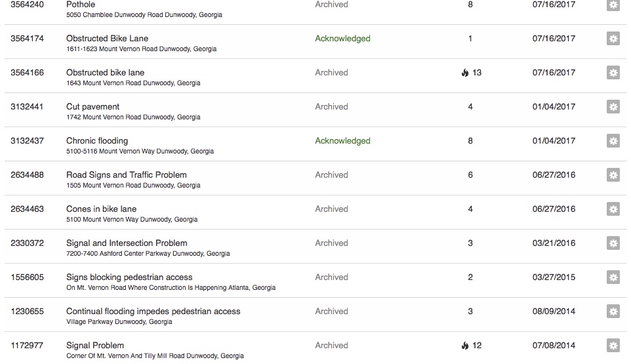Click gear icon for issue 3564174
This screenshot has height=364, width=631.
click(x=613, y=39)
